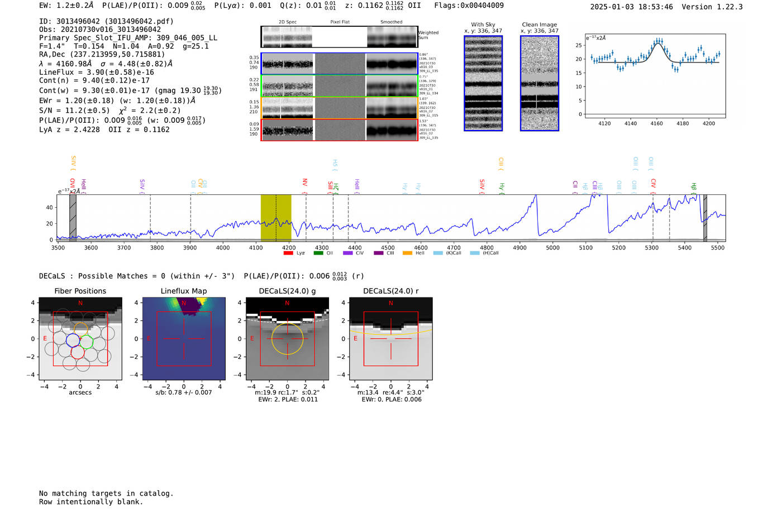Screen dimensions: 782x532
Task: Click the green OII legend swatch
Action: (318, 253)
